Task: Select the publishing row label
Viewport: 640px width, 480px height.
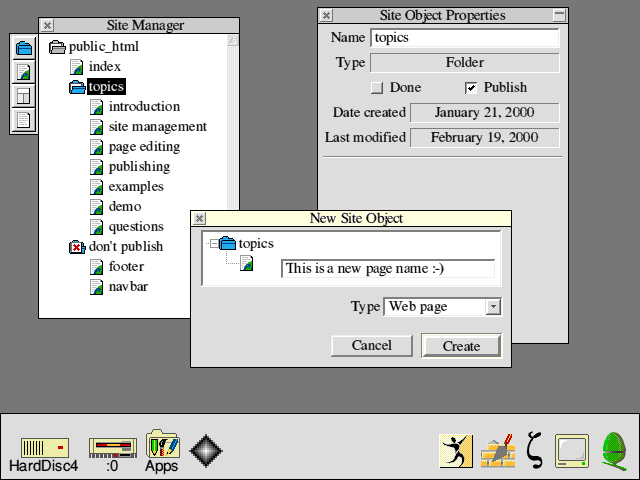Action: point(140,167)
